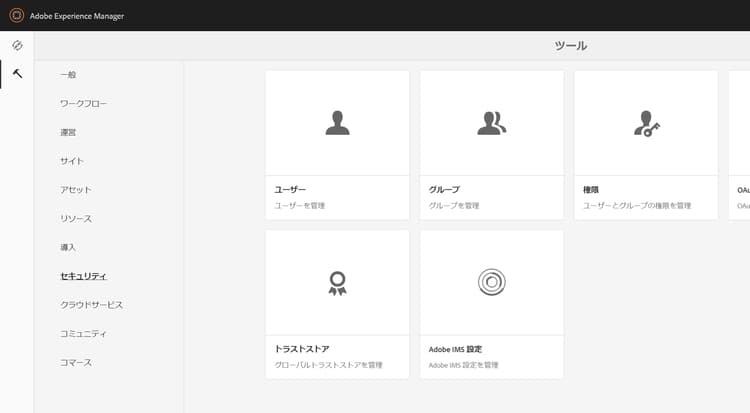
Task: Go to リソース tools category
Action: point(76,219)
